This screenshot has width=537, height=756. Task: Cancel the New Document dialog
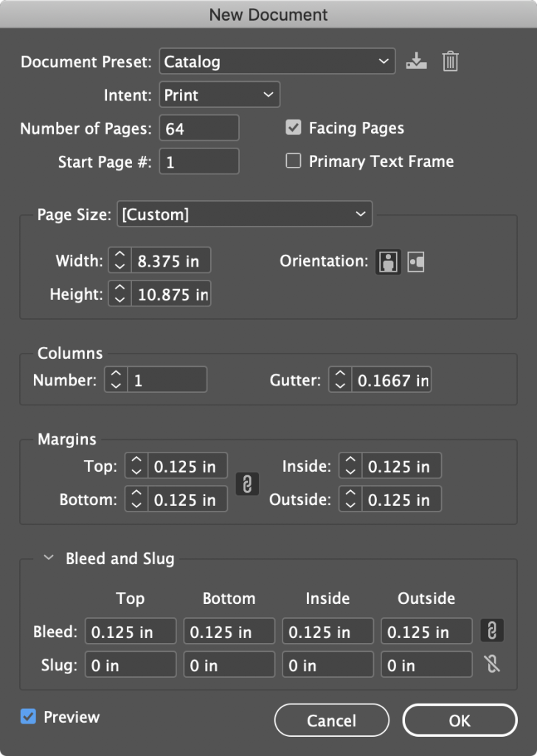click(331, 720)
